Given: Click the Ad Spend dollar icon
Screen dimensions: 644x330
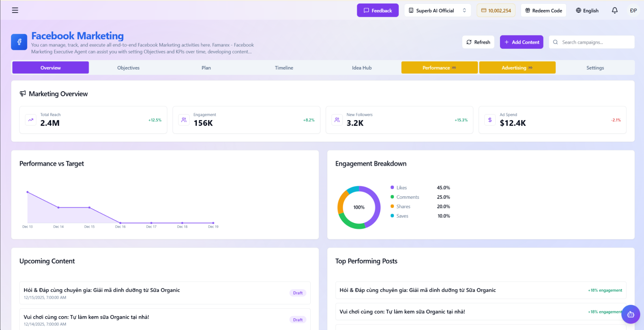Looking at the screenshot, I should [490, 120].
